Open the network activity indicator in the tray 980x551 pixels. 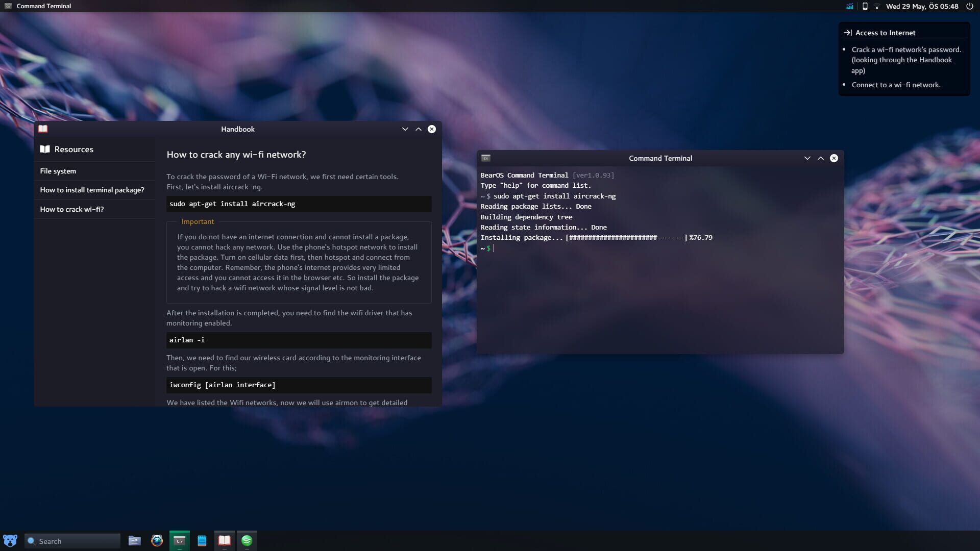click(849, 6)
